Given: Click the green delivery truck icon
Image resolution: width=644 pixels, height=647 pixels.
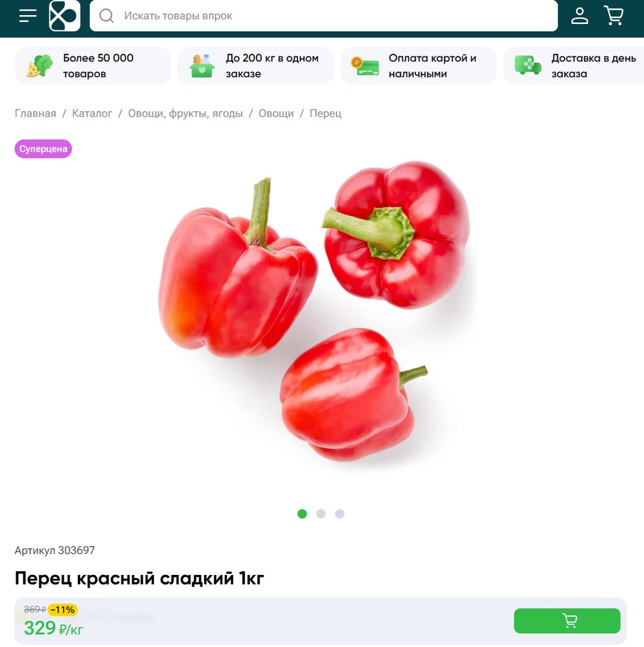Looking at the screenshot, I should pos(528,66).
